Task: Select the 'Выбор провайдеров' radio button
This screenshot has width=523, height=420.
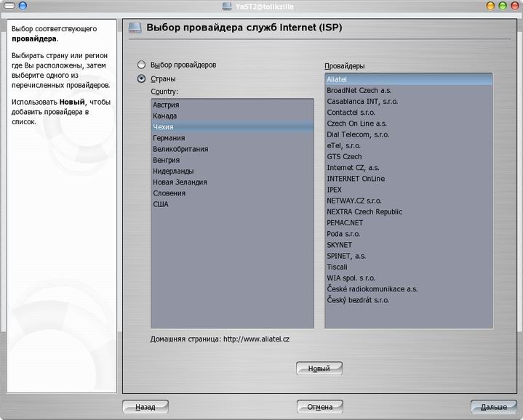Action: point(142,65)
